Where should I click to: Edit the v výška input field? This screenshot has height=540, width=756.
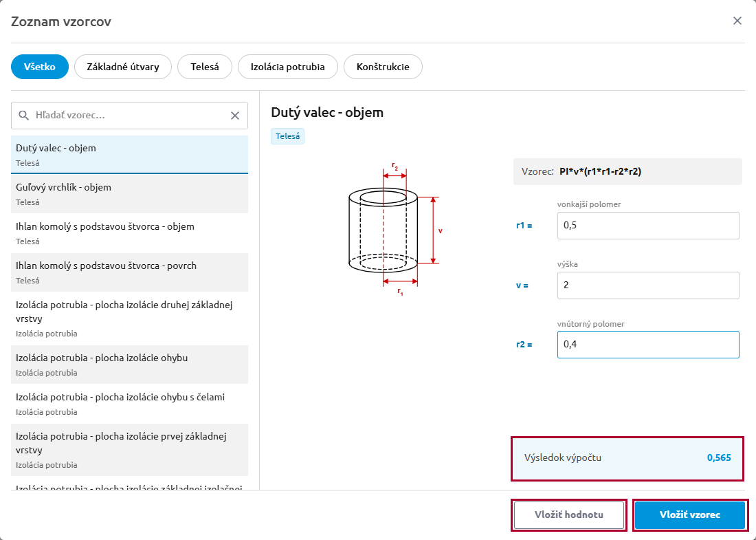click(648, 285)
